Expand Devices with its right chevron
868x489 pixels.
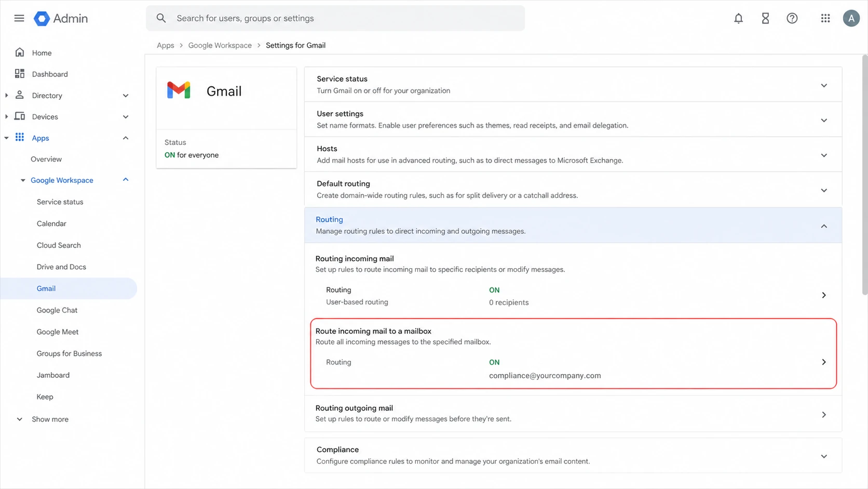point(126,117)
